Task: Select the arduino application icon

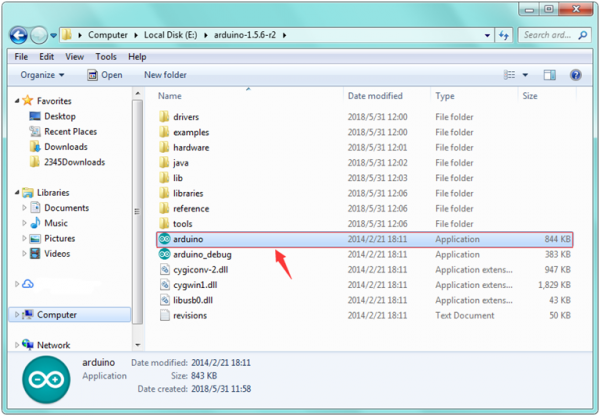Action: [x=165, y=239]
